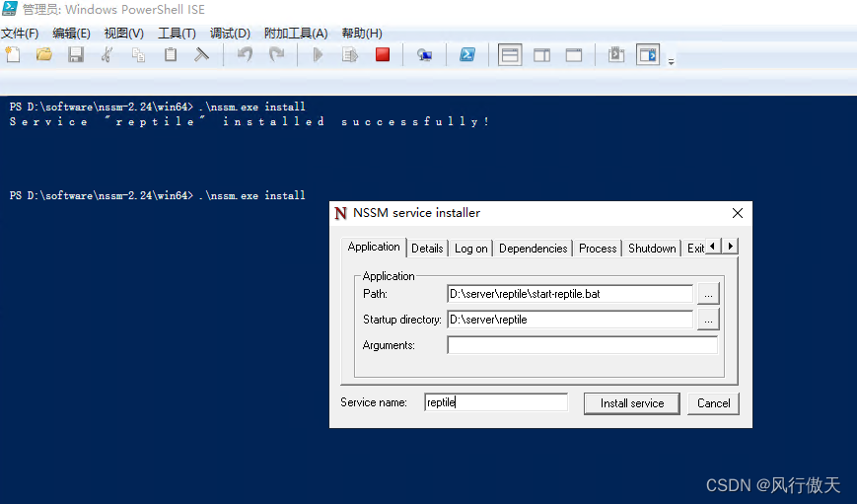
Task: Switch to the Exit tab
Action: (x=695, y=249)
